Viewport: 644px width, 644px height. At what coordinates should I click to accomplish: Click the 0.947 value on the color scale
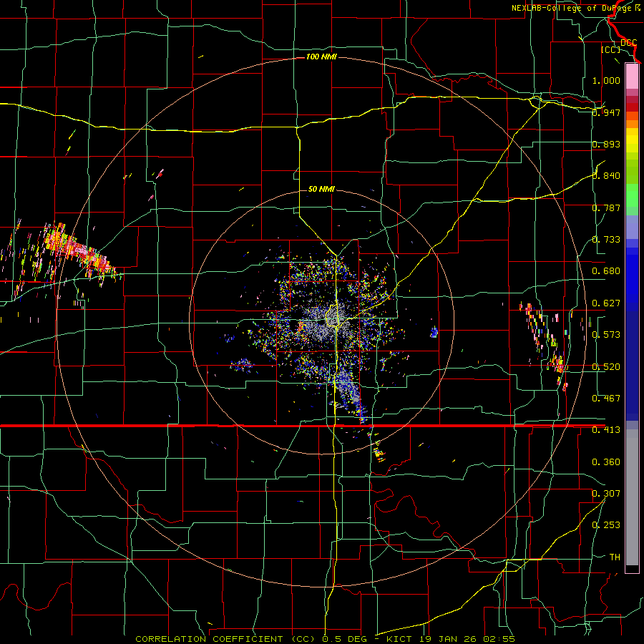tap(606, 112)
